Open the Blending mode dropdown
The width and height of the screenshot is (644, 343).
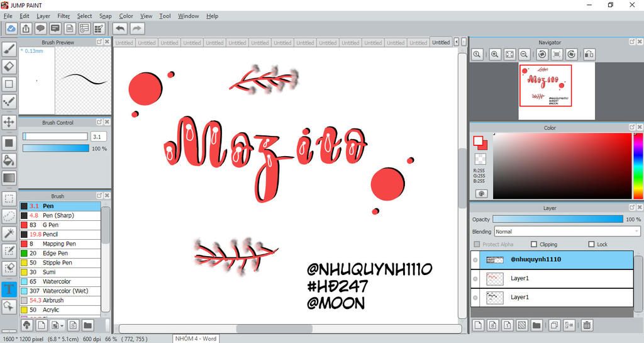tap(567, 232)
